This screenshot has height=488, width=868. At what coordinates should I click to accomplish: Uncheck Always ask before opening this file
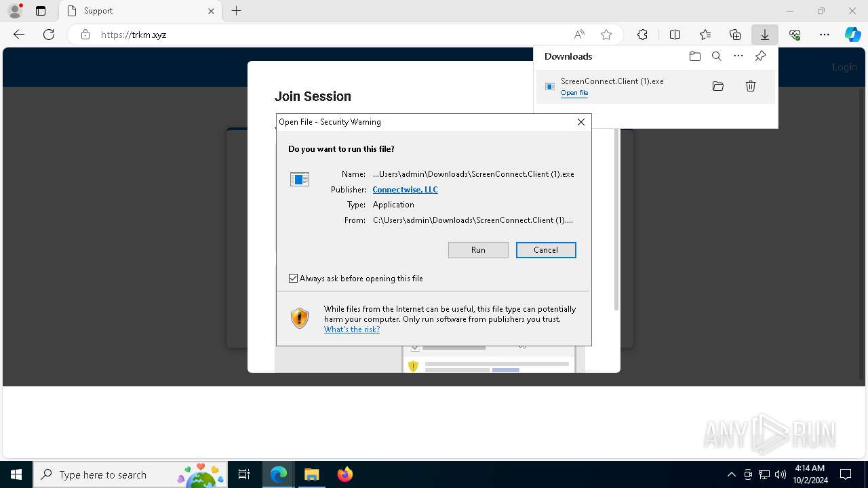pyautogui.click(x=293, y=279)
